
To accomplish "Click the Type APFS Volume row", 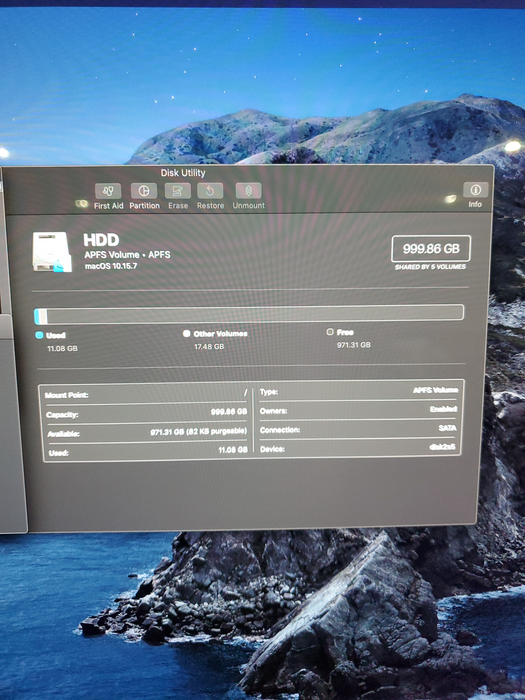I will [x=359, y=391].
